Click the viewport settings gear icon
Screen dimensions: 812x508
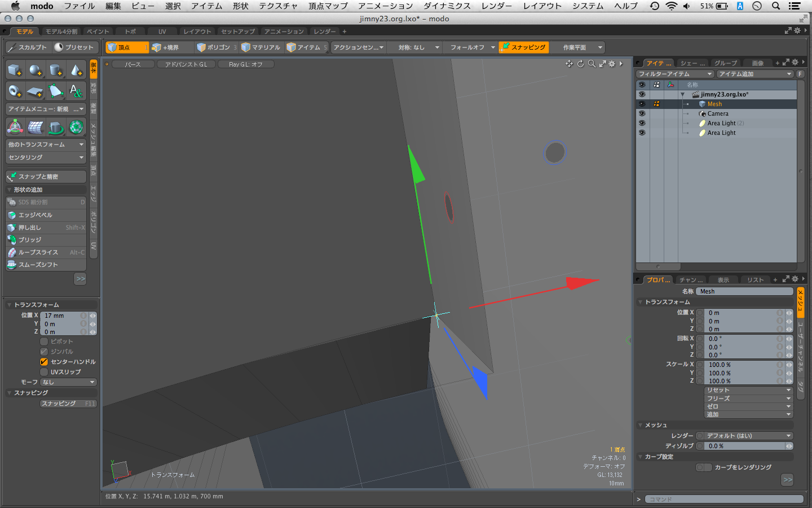(612, 64)
